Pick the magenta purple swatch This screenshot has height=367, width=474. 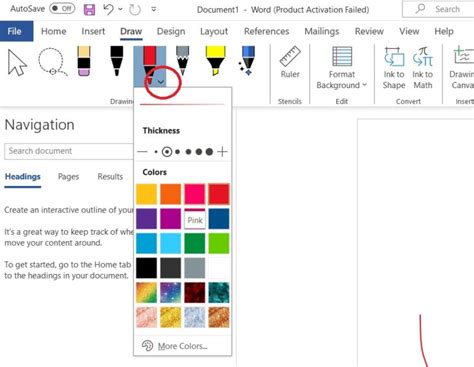point(171,219)
